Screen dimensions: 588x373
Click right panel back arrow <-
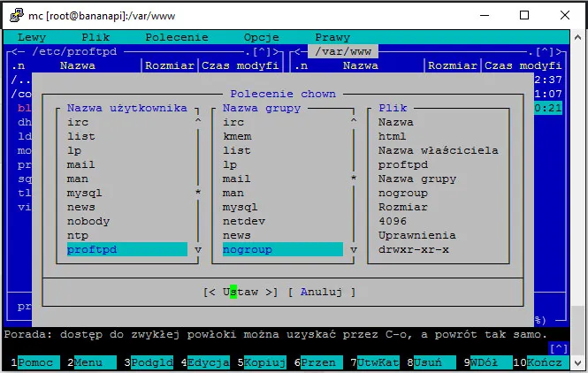pyautogui.click(x=302, y=51)
